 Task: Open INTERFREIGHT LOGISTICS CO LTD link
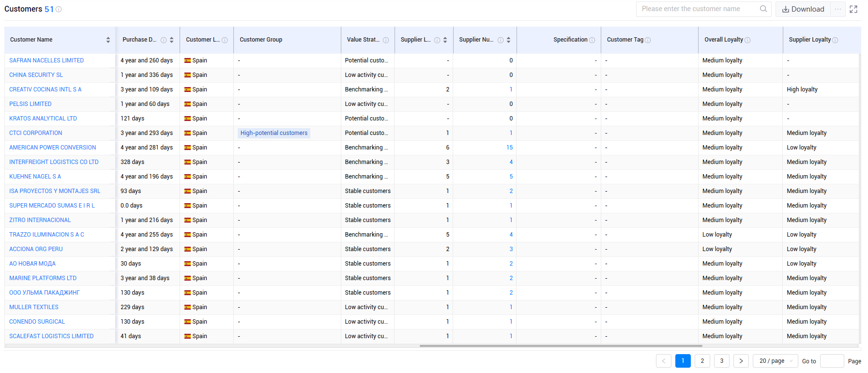54,162
